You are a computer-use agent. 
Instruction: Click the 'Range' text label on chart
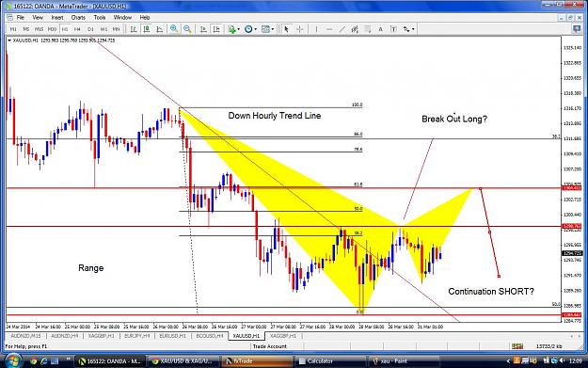pos(90,268)
